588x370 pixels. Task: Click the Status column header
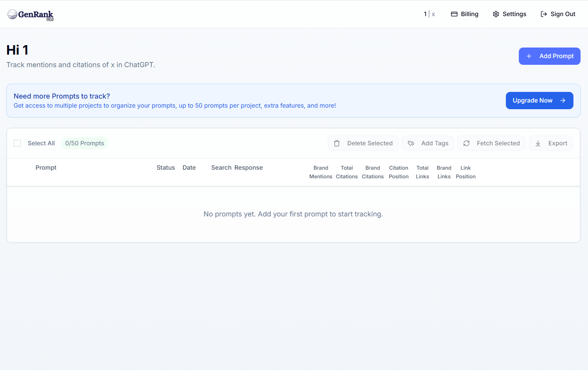pos(165,168)
